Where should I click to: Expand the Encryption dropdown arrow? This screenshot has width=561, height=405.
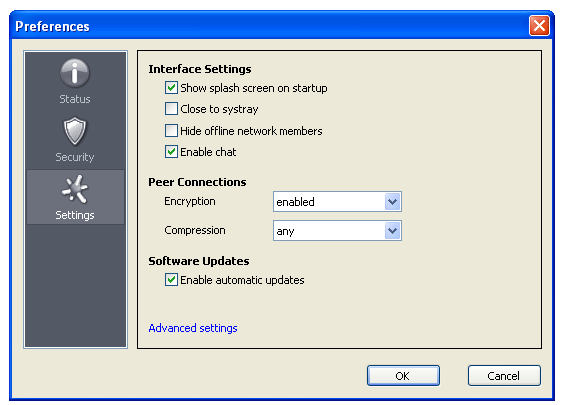tap(392, 202)
